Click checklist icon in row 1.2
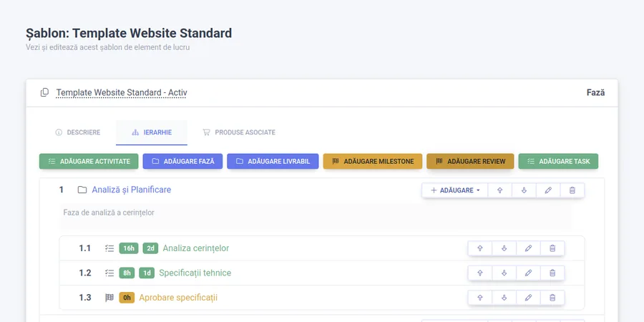Image resolution: width=644 pixels, height=322 pixels. click(109, 273)
